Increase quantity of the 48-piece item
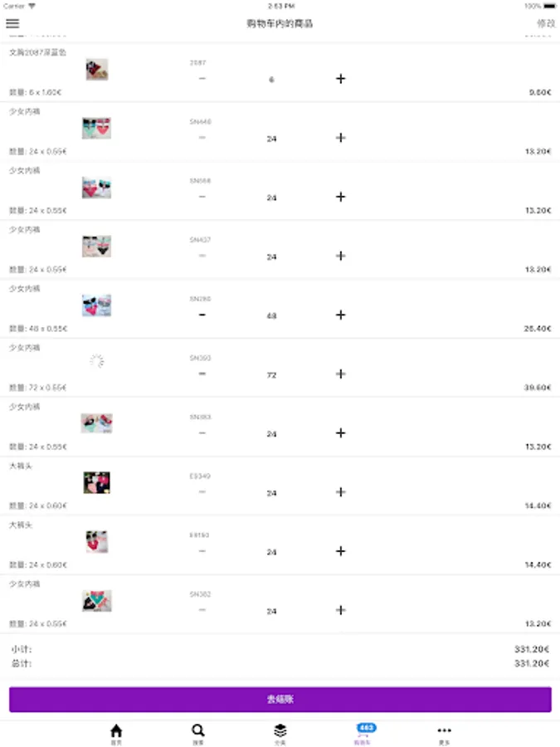The height and width of the screenshot is (747, 560). [x=340, y=315]
